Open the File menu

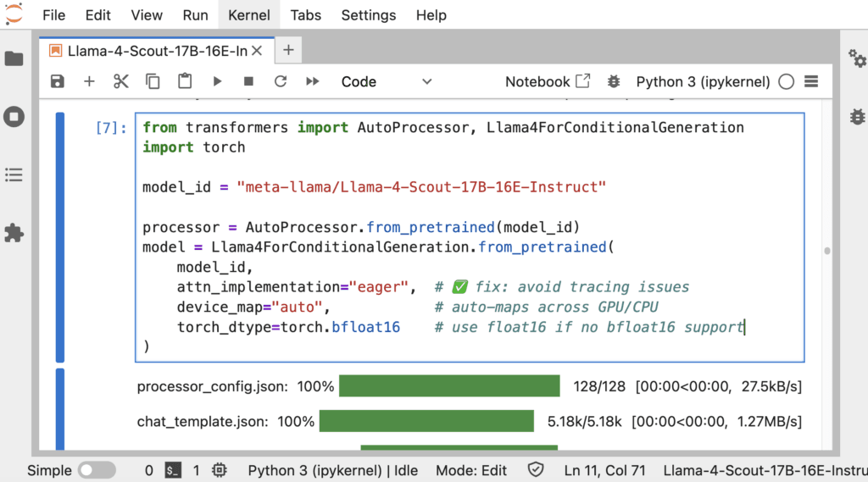click(x=53, y=15)
